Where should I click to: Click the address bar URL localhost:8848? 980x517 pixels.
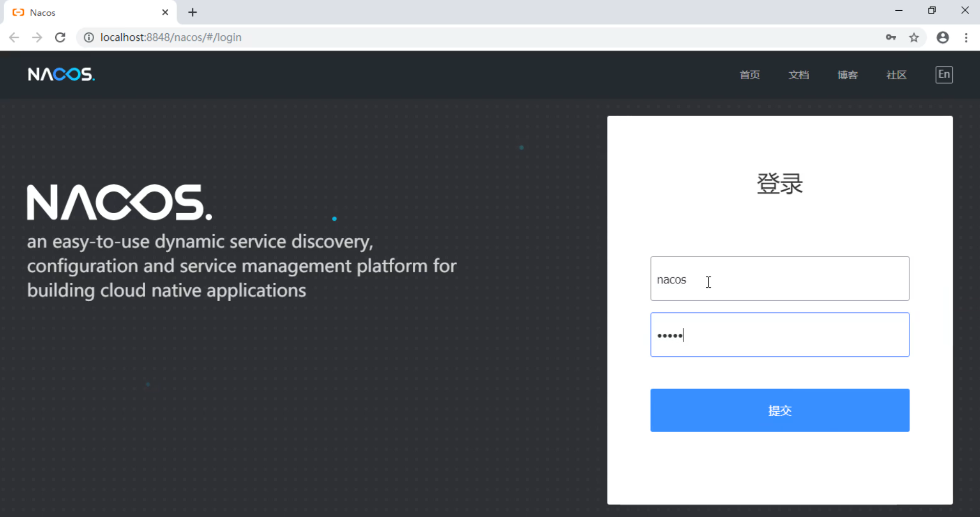(171, 37)
